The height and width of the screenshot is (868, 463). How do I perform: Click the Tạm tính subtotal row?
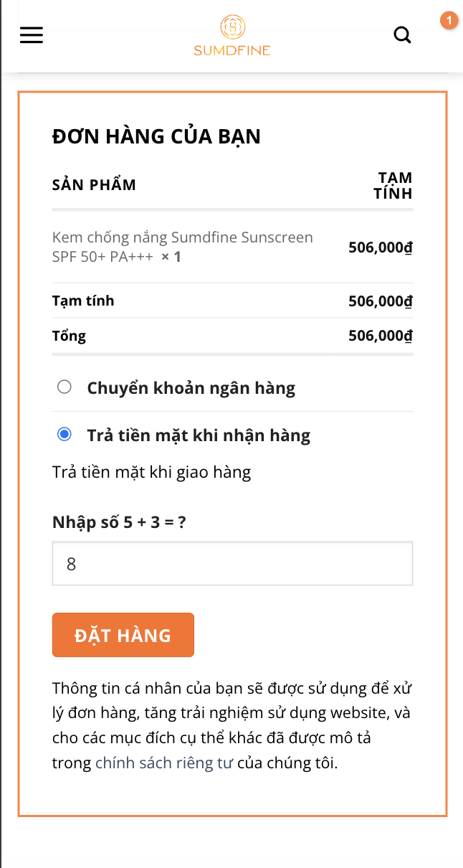[82, 301]
